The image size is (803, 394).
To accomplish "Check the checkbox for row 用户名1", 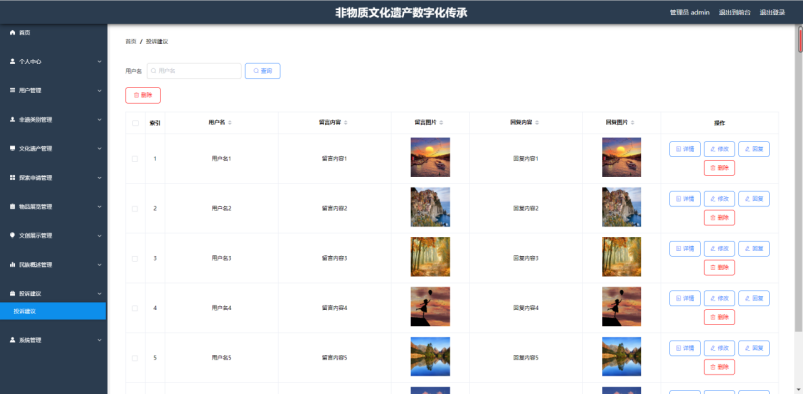I will pyautogui.click(x=135, y=159).
